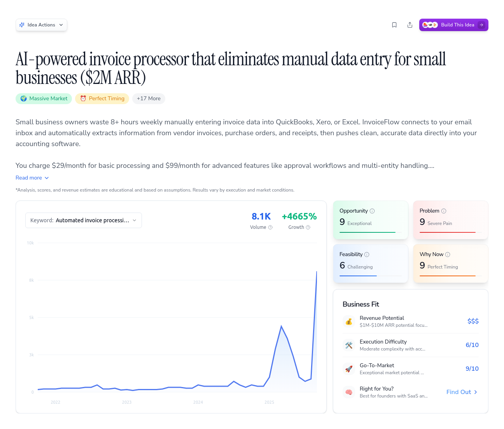Click the tools icon beside Execution Difficulty

click(x=349, y=345)
